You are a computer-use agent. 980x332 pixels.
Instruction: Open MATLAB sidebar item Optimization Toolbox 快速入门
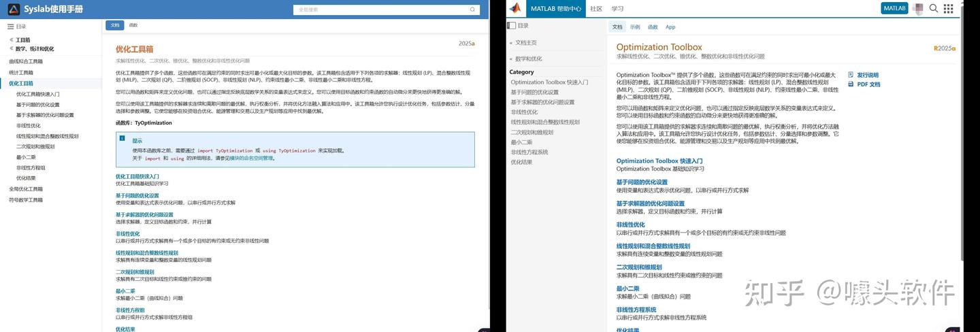[x=549, y=82]
